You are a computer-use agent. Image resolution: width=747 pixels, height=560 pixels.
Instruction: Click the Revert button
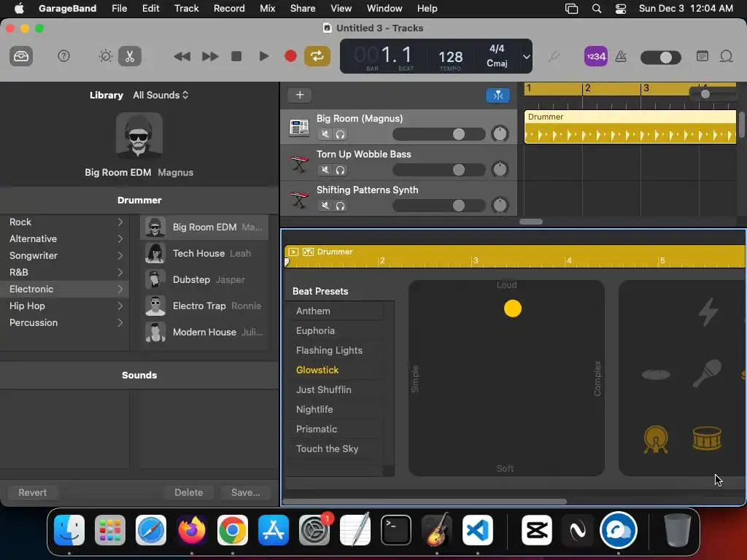pyautogui.click(x=32, y=492)
